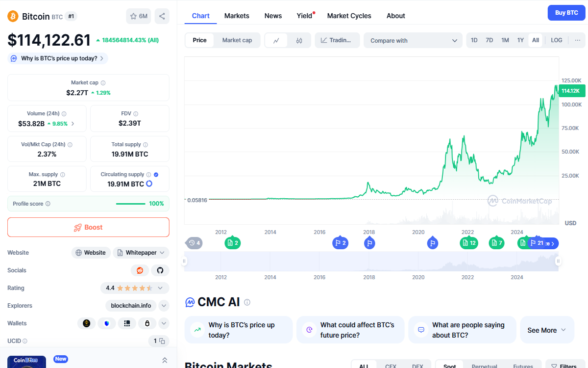Image resolution: width=588 pixels, height=368 pixels.
Task: Star Bitcoin to add it to watchlist
Action: point(132,16)
